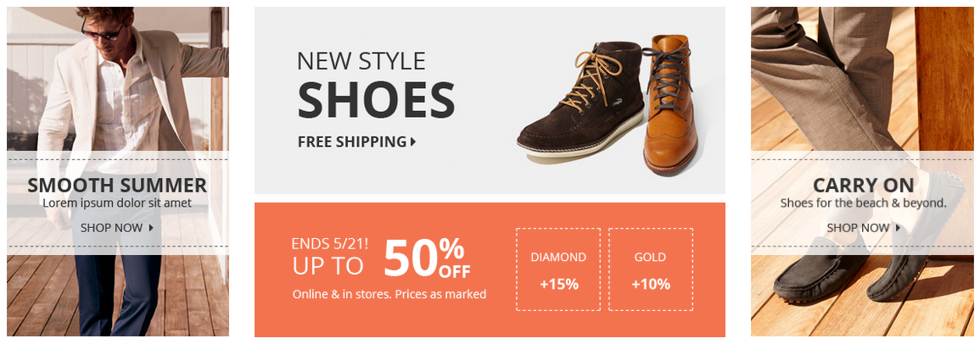The height and width of the screenshot is (344, 980).
Task: Click the arrow next to Smooth Summer's SHOP NOW
Action: pos(151,228)
